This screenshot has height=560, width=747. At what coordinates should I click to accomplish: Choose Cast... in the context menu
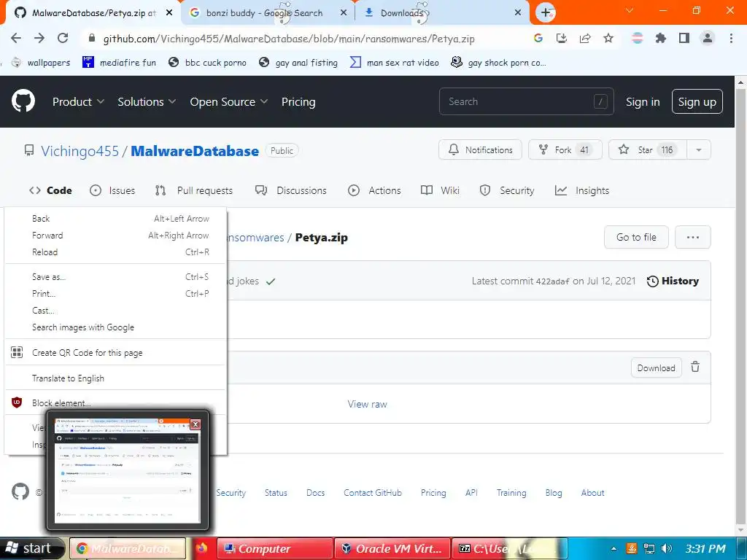115,311
